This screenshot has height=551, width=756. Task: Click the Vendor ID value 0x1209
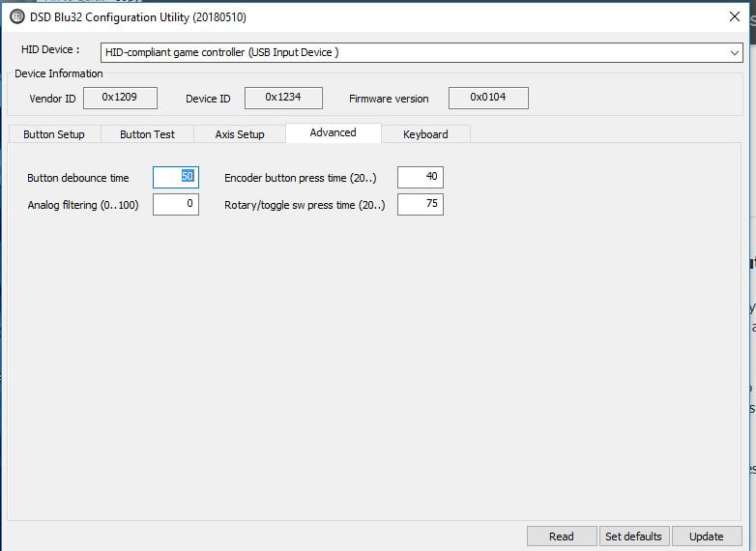[x=120, y=98]
